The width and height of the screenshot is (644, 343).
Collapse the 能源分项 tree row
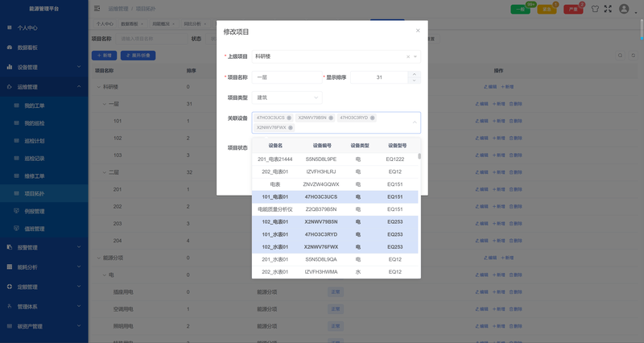click(x=98, y=258)
